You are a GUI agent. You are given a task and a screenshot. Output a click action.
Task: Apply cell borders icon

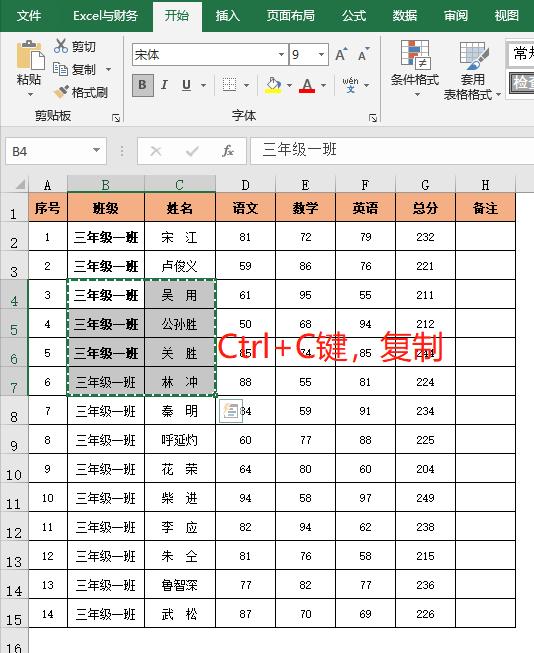point(229,85)
